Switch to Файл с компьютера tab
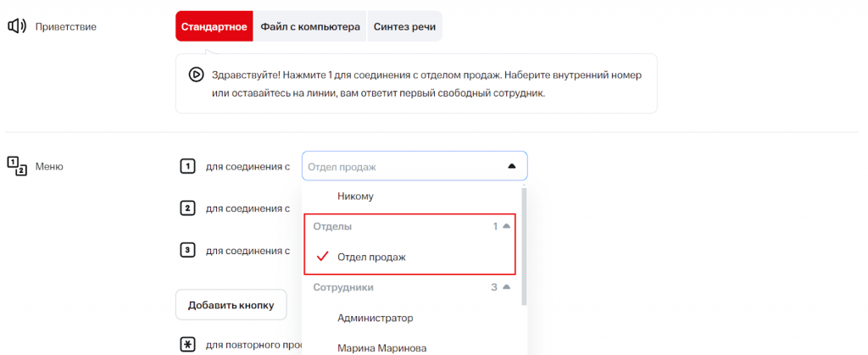This screenshot has width=868, height=355. [310, 26]
